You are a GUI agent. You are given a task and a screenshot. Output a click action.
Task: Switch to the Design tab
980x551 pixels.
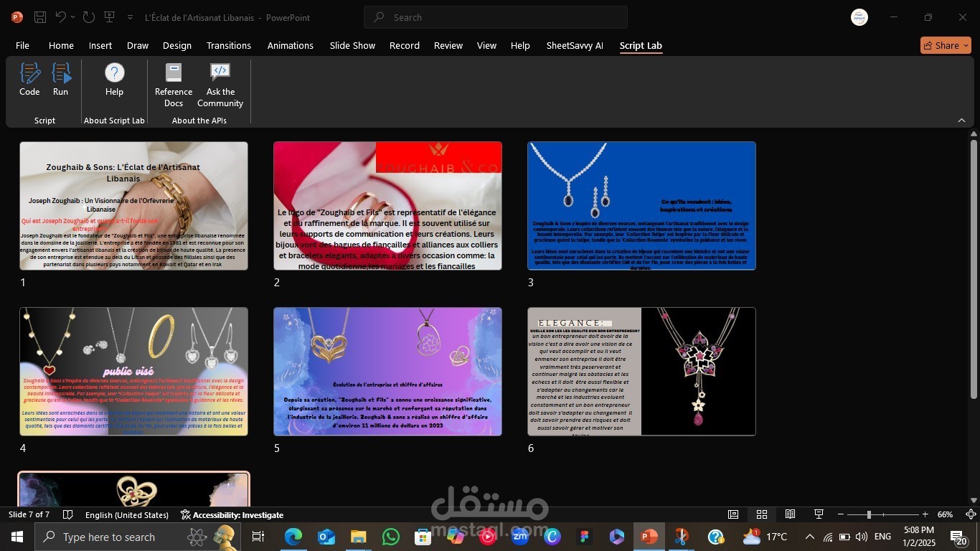(x=177, y=45)
